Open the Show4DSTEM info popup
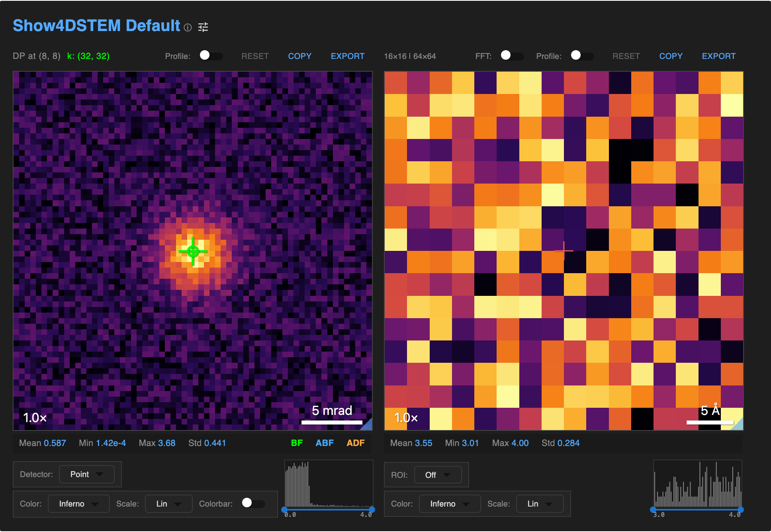 click(x=188, y=28)
